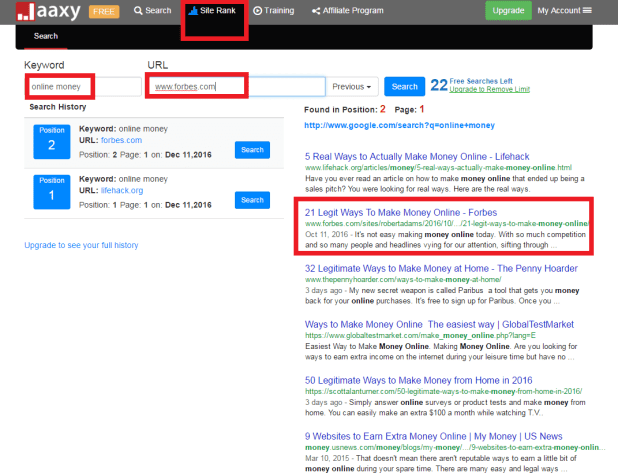Click the URL input field
Viewport: 618px width, 473px height.
click(x=236, y=86)
